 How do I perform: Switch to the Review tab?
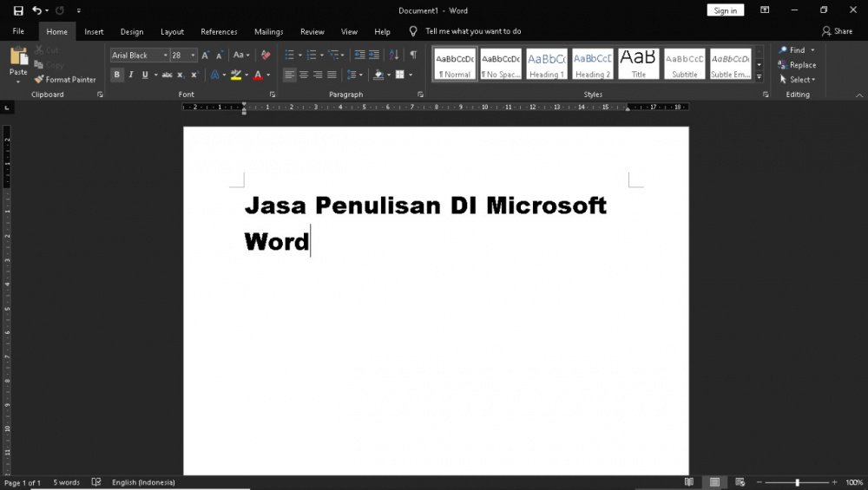point(312,31)
